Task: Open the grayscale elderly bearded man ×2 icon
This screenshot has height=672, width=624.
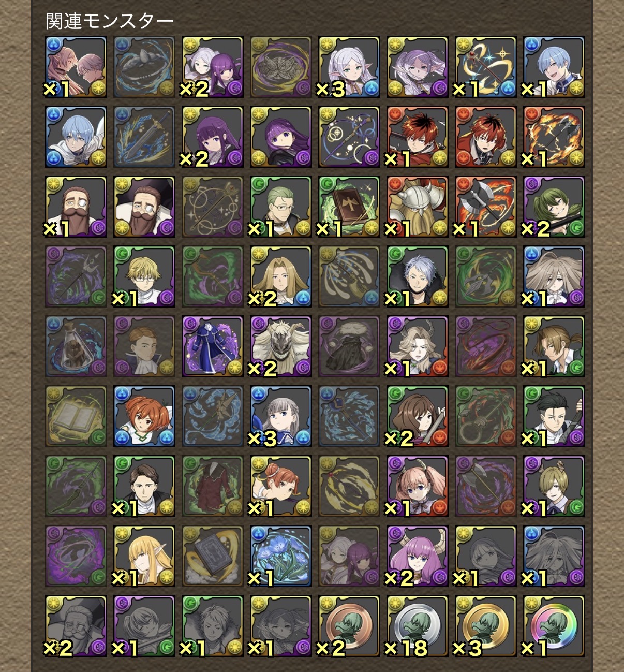Action: pyautogui.click(x=76, y=626)
